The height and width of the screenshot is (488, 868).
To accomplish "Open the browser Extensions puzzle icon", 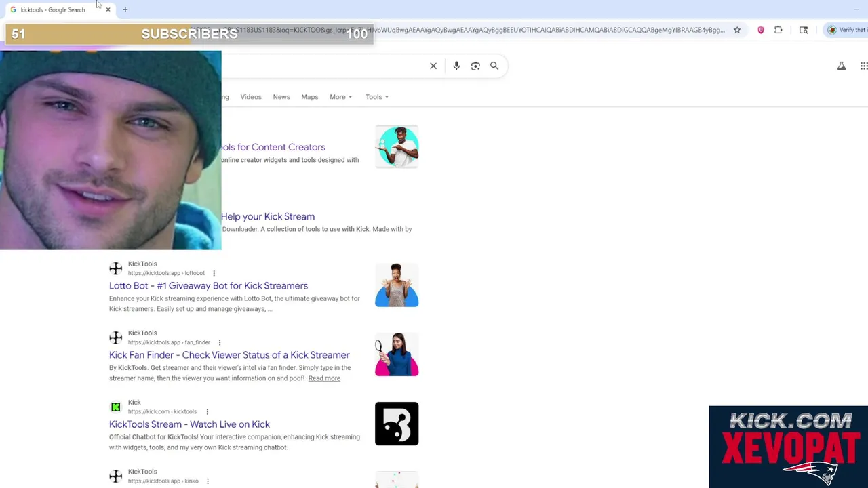I will click(778, 30).
